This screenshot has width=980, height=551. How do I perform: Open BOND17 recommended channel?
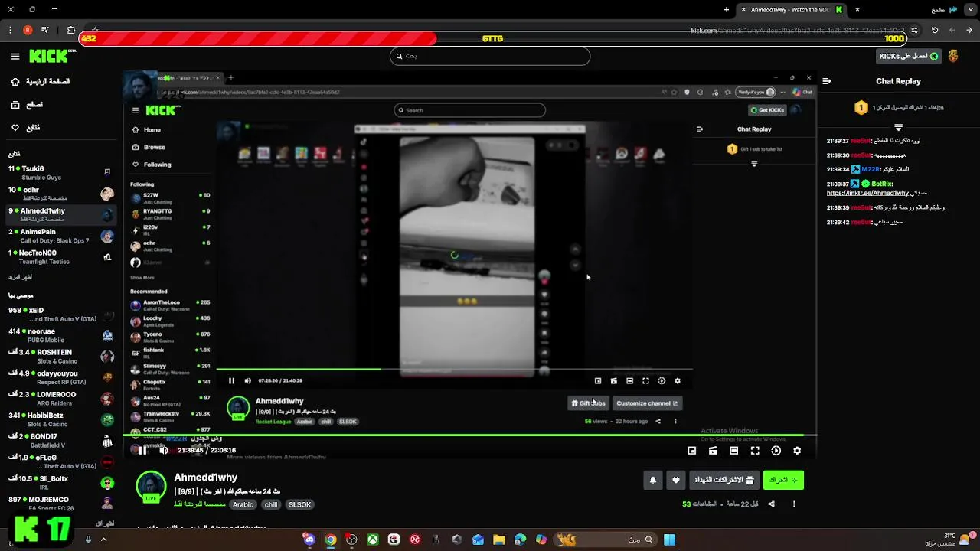tap(60, 440)
